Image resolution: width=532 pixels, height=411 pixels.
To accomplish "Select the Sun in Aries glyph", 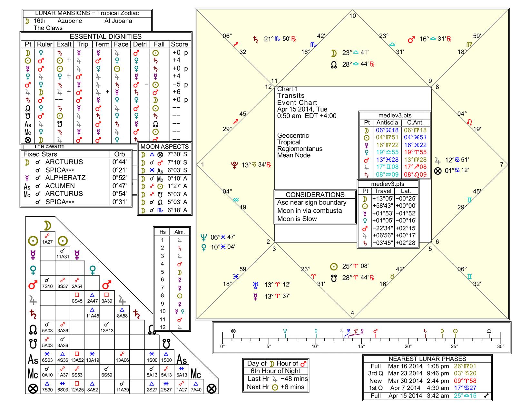I will point(334,266).
